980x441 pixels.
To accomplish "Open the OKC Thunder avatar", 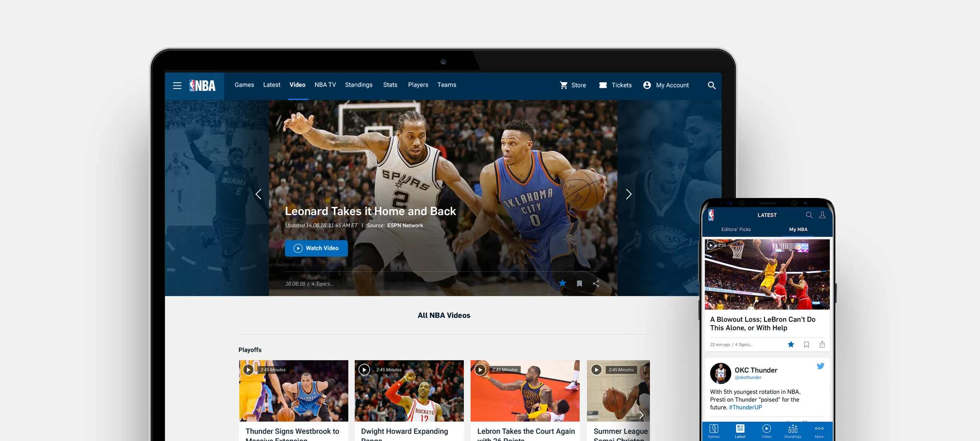I will click(x=720, y=373).
